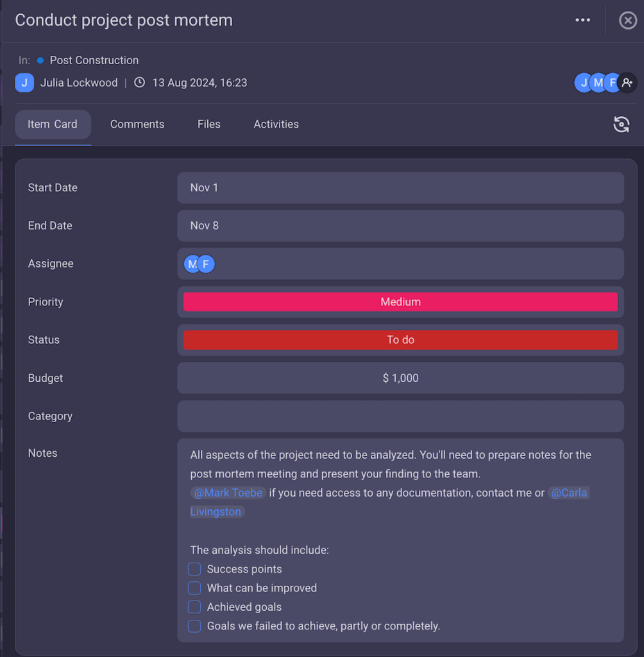This screenshot has height=657, width=644.
Task: Click the M avatar in Assignee field
Action: 191,264
